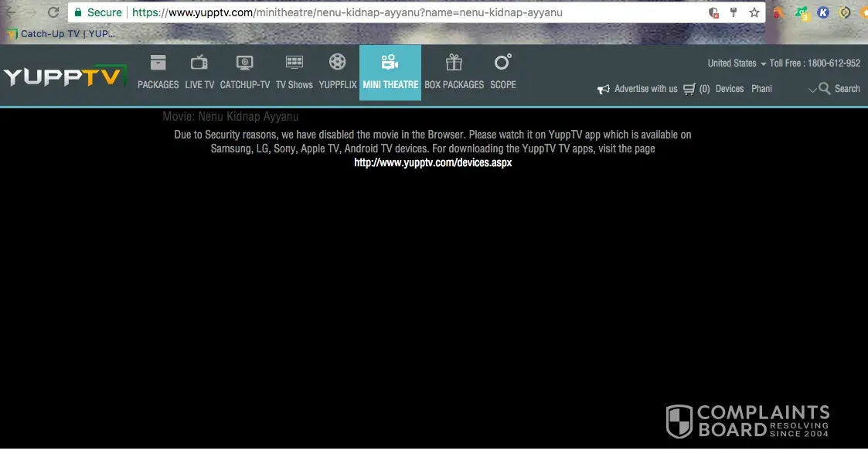
Task: Open the Advertise with us link
Action: (x=645, y=89)
